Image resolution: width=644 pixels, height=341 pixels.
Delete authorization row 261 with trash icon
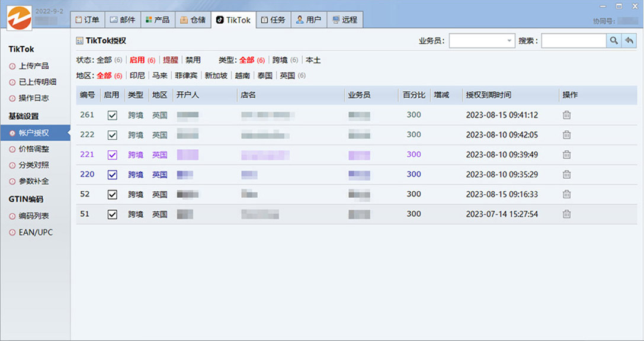tap(567, 115)
